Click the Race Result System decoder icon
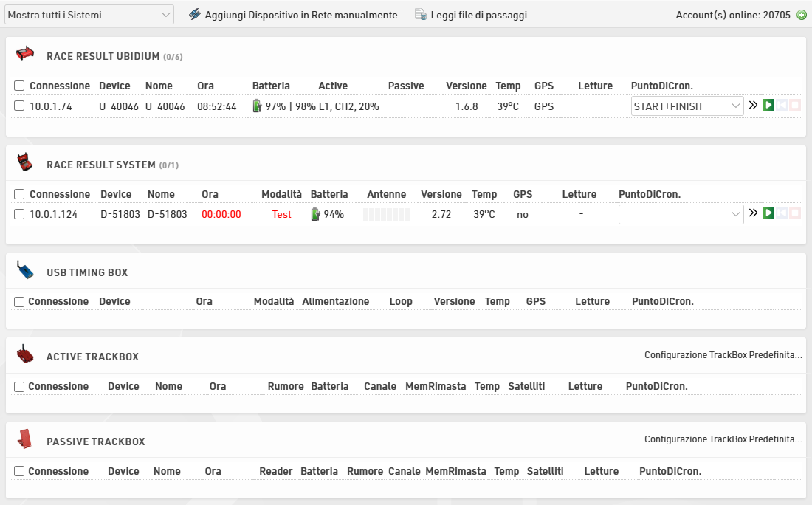Image resolution: width=812 pixels, height=505 pixels. point(25,162)
